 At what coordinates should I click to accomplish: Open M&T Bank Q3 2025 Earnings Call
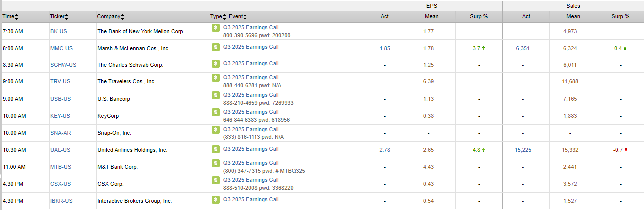pyautogui.click(x=251, y=163)
